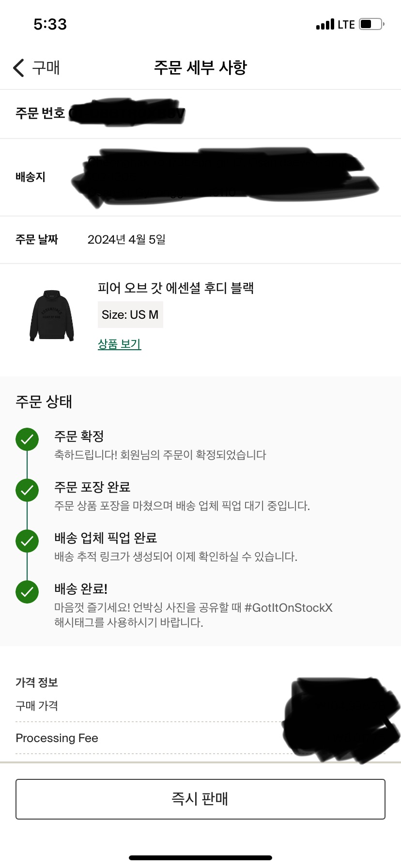
Task: Tap the product name 피어 오브 갓 에센셜 후디 블랙
Action: pyautogui.click(x=176, y=288)
